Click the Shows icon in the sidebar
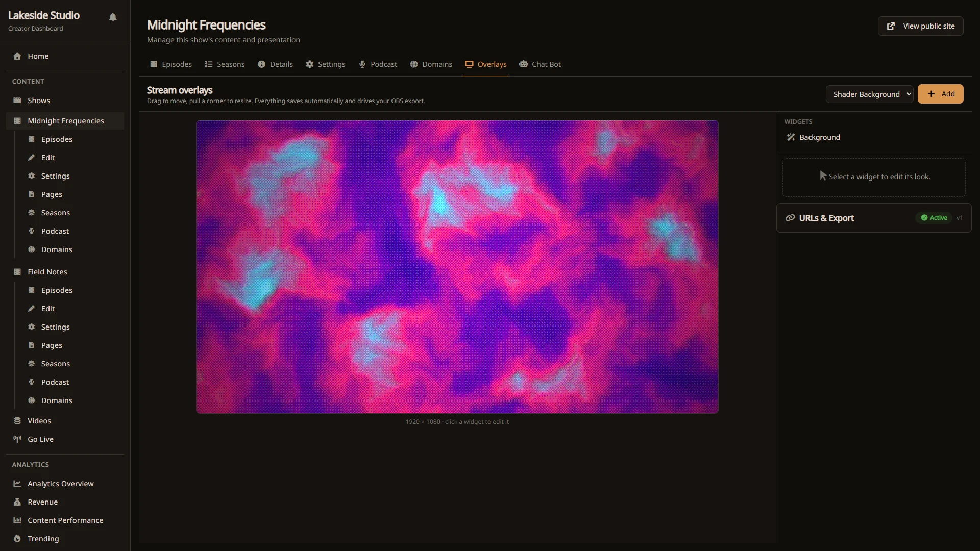 (17, 101)
